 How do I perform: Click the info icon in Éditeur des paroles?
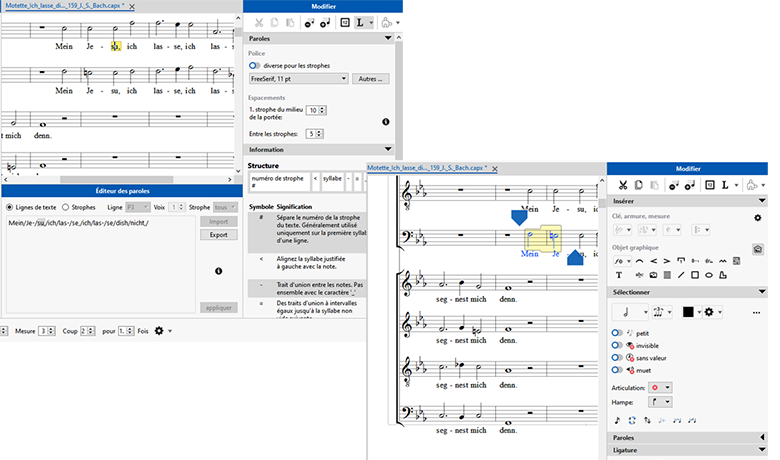218,271
